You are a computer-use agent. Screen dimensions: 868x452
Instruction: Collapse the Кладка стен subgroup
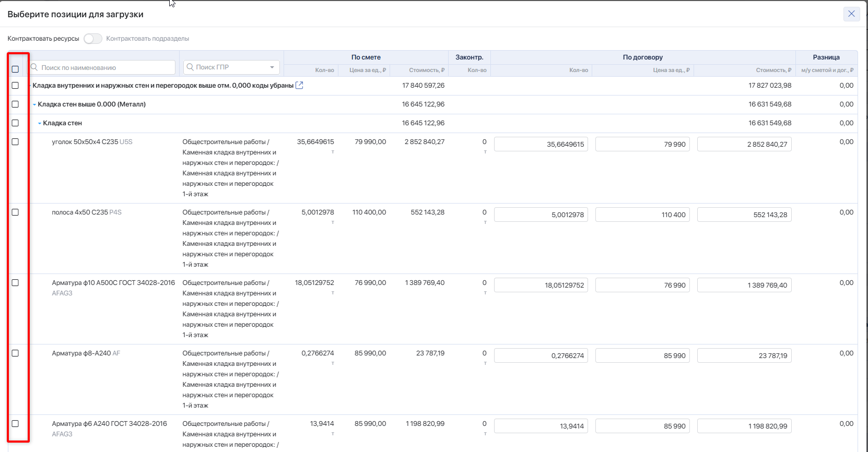coord(40,123)
